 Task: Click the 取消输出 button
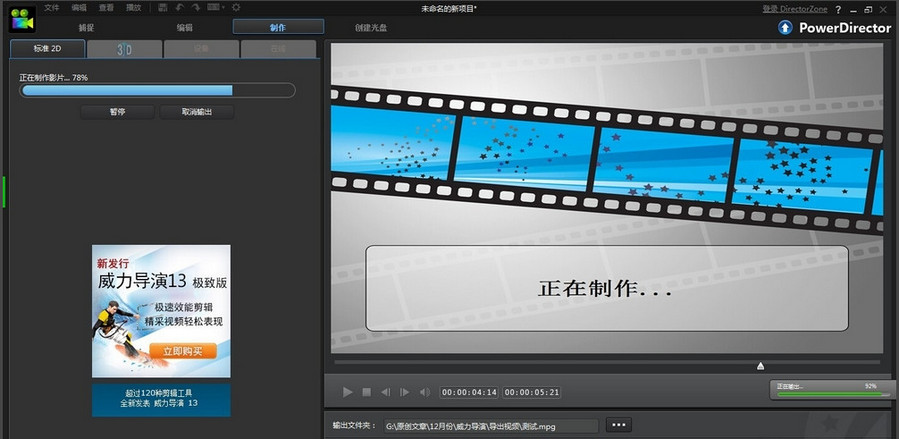coord(196,112)
